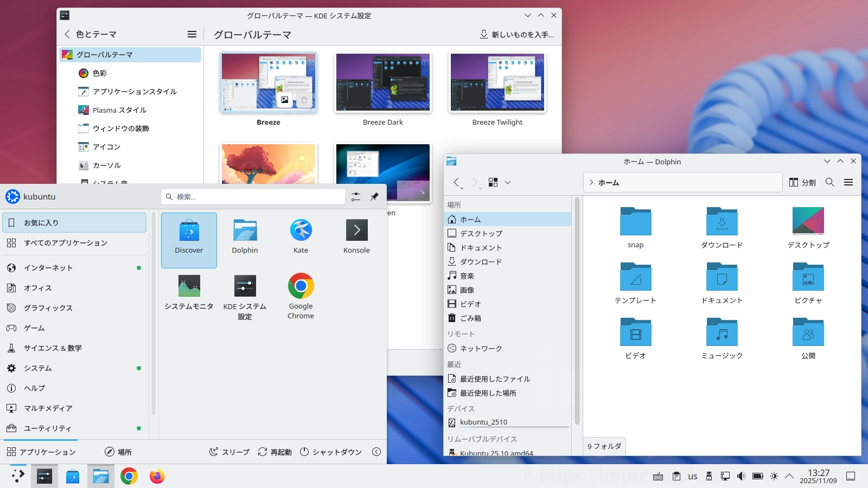This screenshot has width=868, height=488.
Task: Toggle split view with 分割 in Dolphin
Action: click(x=802, y=183)
